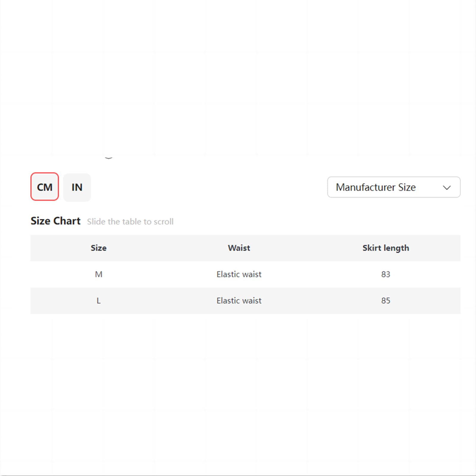Switch measurement units to CM
Screen dimensions: 476x476
coord(45,187)
